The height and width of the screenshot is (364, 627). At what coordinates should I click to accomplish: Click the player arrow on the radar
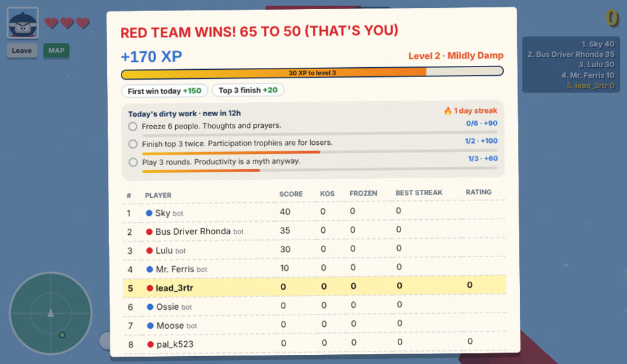click(x=50, y=313)
